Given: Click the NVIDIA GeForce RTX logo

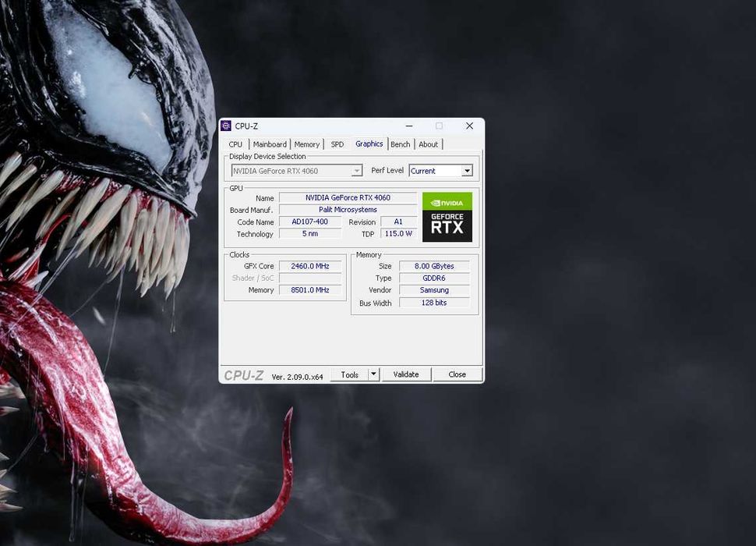Looking at the screenshot, I should [x=447, y=217].
